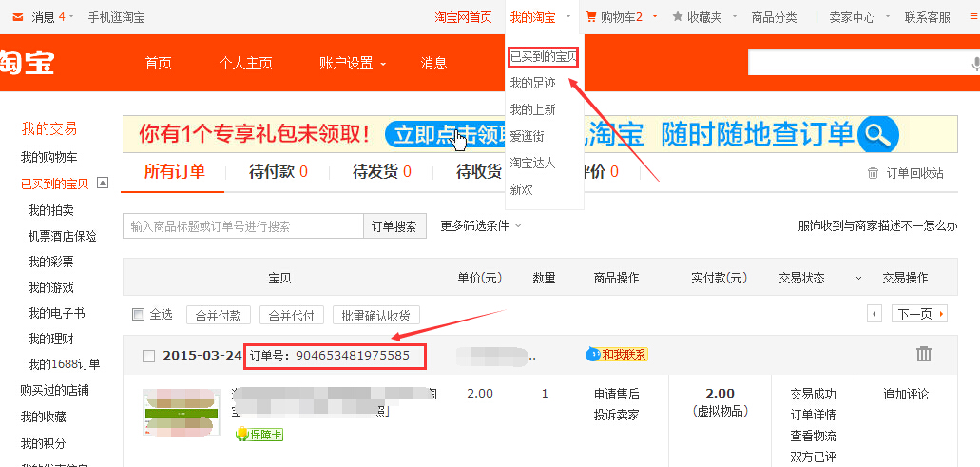Click the 订单搜索 button
The height and width of the screenshot is (467, 980).
click(x=394, y=226)
